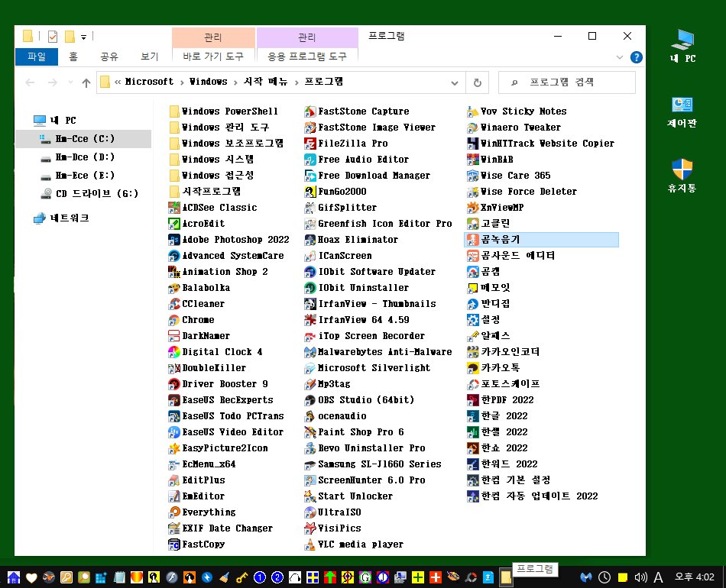Click the 프로그램 검색 search box
726x588 pixels.
click(x=567, y=82)
